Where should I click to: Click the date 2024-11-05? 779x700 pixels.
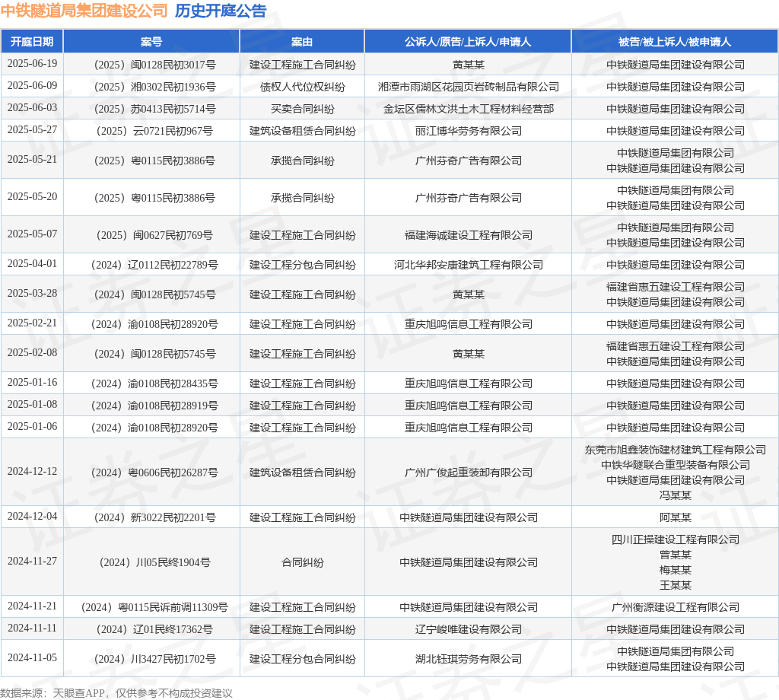coord(32,657)
